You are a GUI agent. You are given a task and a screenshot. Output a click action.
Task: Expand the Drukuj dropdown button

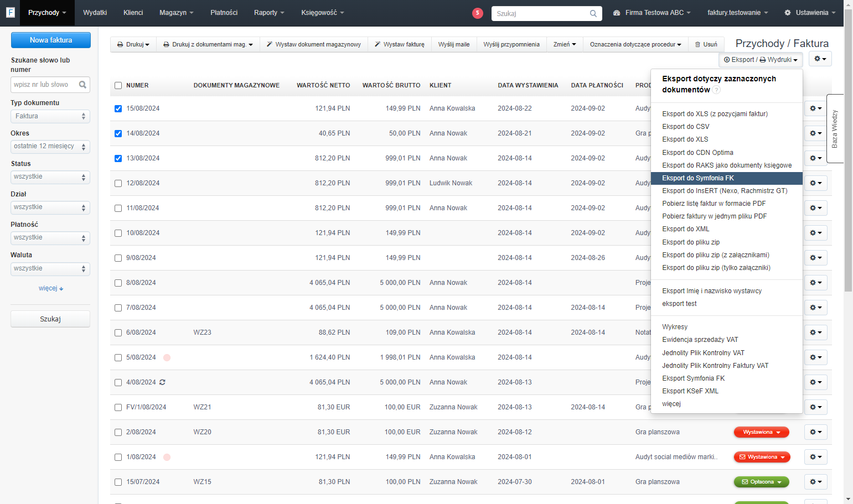pyautogui.click(x=133, y=44)
